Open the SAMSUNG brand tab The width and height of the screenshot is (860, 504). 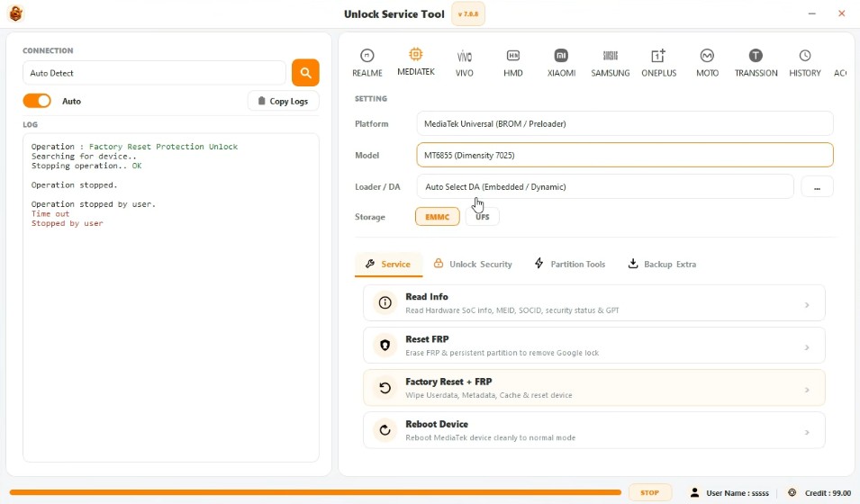click(610, 62)
